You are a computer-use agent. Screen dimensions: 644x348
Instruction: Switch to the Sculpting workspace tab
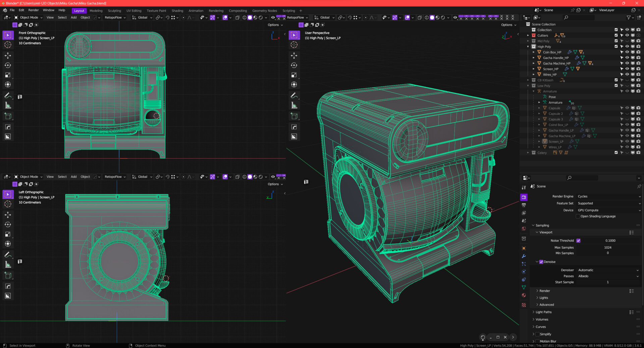point(114,11)
